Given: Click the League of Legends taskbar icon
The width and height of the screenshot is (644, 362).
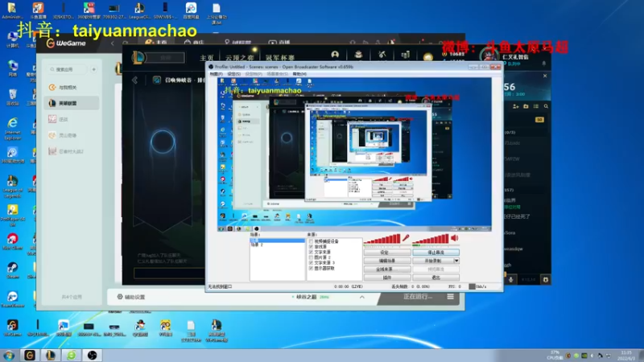Looking at the screenshot, I should (51, 355).
